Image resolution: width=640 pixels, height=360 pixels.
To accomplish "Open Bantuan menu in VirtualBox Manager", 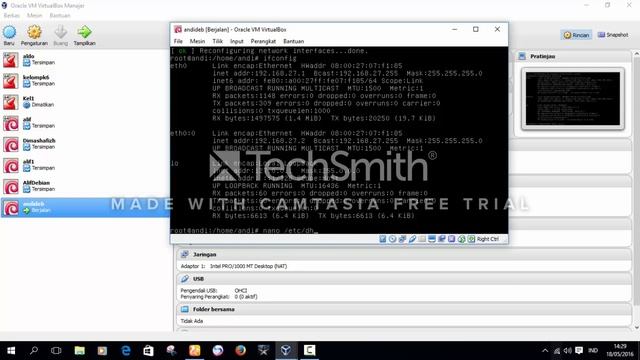I will [x=60, y=16].
